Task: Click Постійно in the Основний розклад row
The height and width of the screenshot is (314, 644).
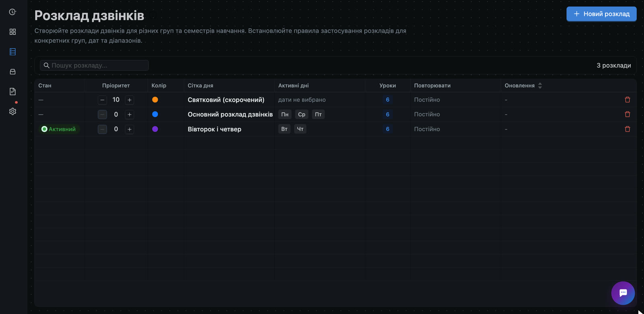Action: (x=427, y=114)
